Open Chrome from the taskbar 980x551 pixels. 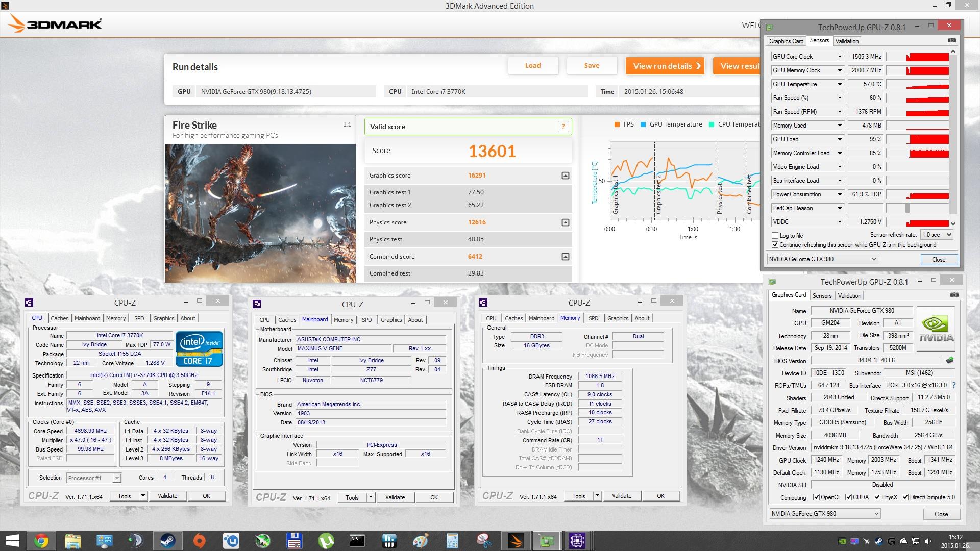pyautogui.click(x=41, y=541)
